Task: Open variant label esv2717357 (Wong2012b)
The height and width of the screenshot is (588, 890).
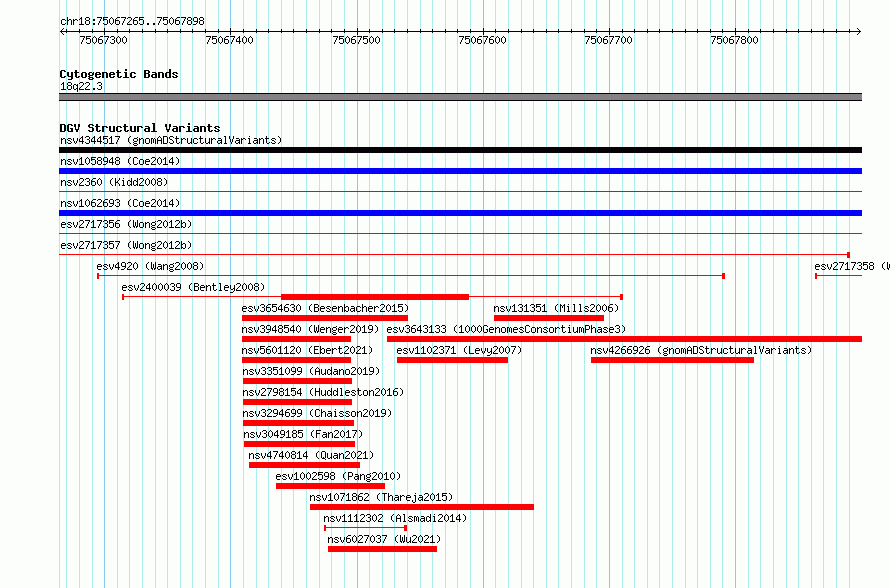Action: [126, 245]
